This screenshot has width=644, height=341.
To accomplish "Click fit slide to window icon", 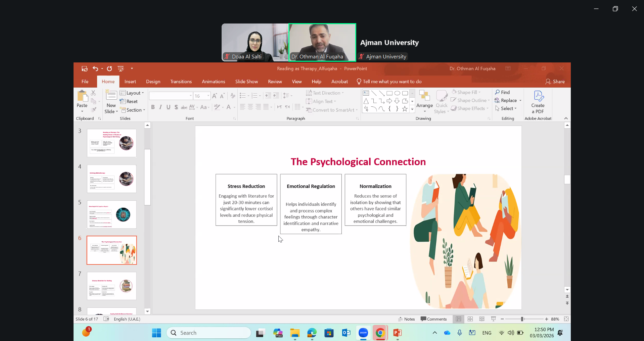I will coord(566,319).
